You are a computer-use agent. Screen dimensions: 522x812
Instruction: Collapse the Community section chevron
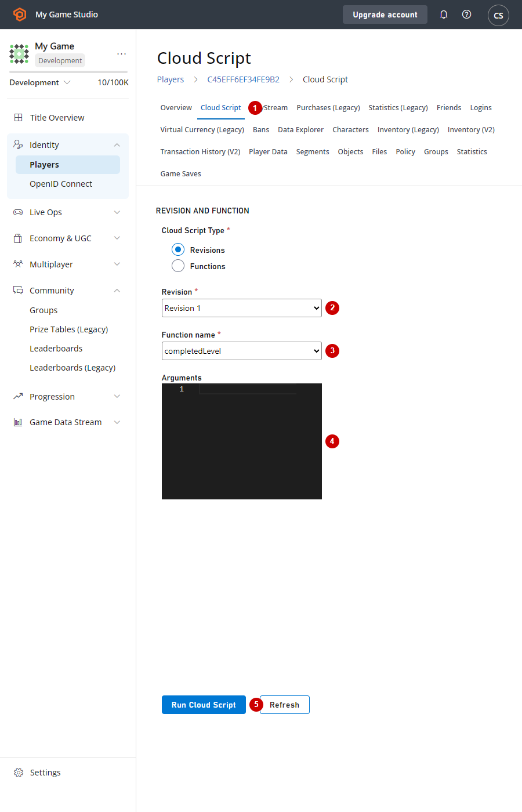tap(117, 291)
